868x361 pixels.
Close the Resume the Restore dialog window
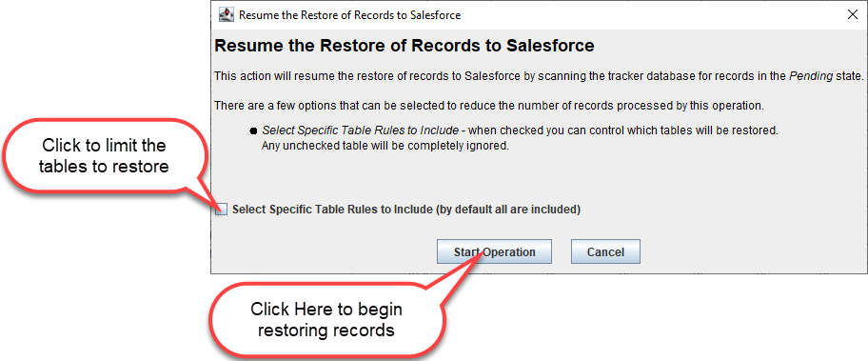853,15
